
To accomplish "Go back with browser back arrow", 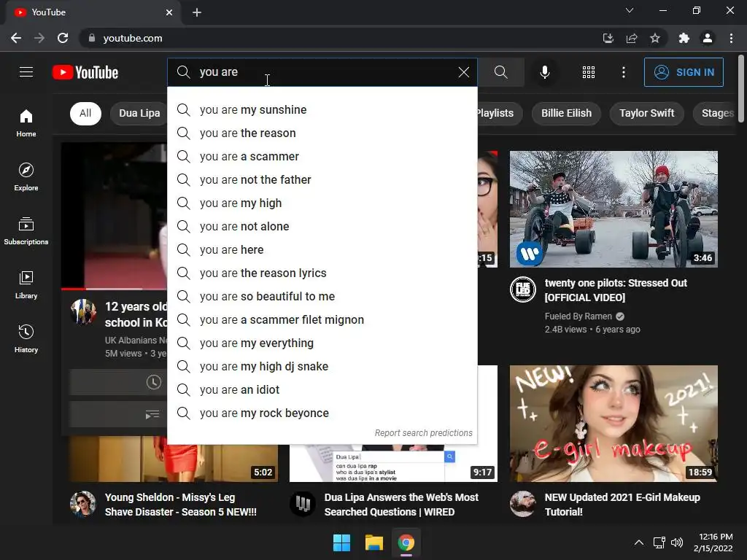I will coord(16,38).
